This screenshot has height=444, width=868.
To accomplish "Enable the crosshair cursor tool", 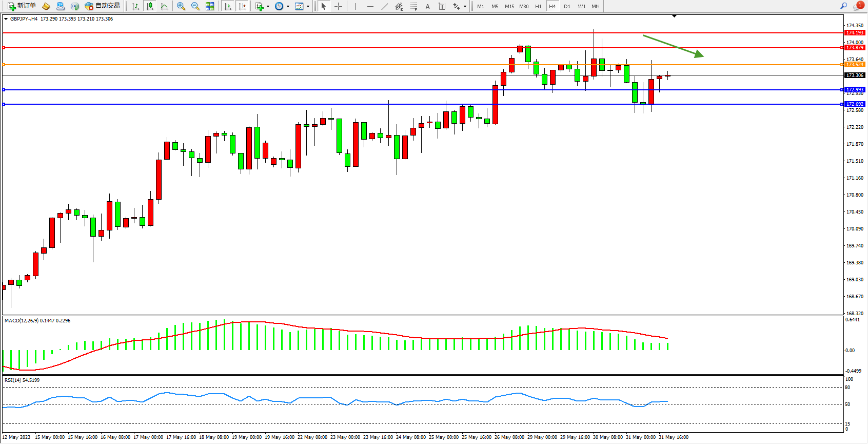I will pyautogui.click(x=339, y=6).
